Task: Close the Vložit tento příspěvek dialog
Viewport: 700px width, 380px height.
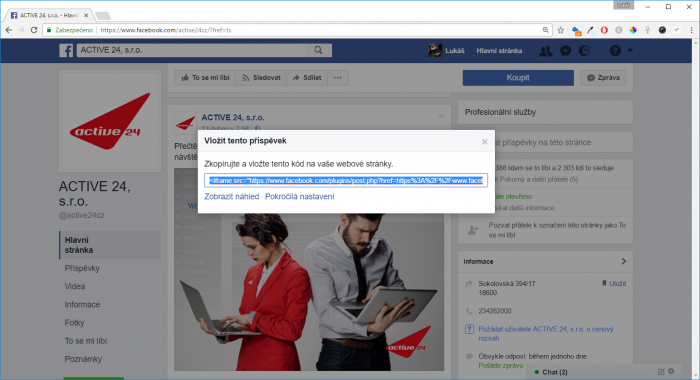Action: pos(484,142)
